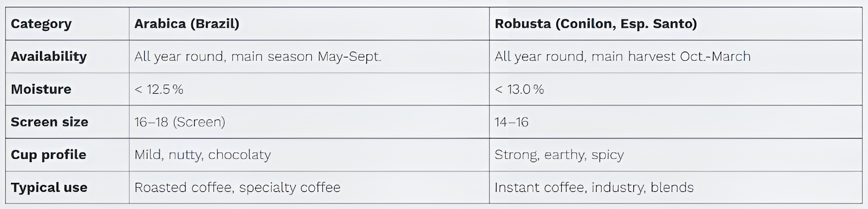Screen dimensions: 868x209
Task: Click the Availability row label
Action: tap(49, 56)
